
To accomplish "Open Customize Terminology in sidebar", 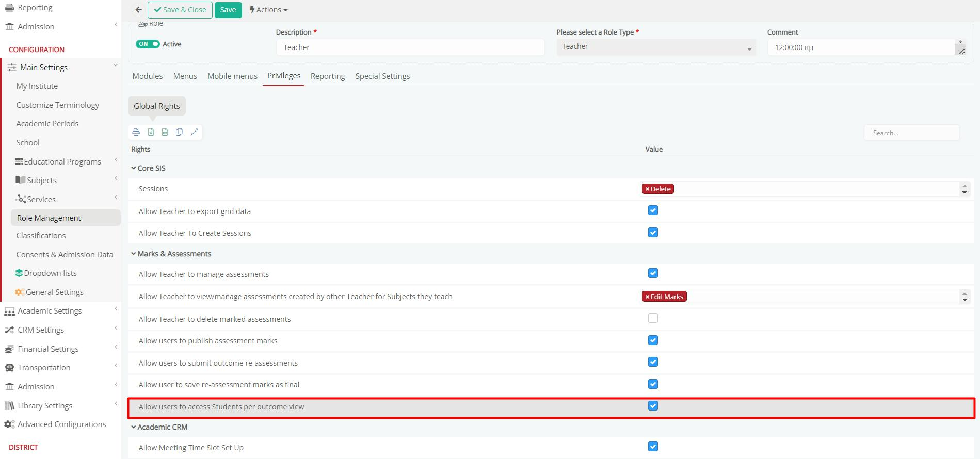I will click(x=58, y=105).
